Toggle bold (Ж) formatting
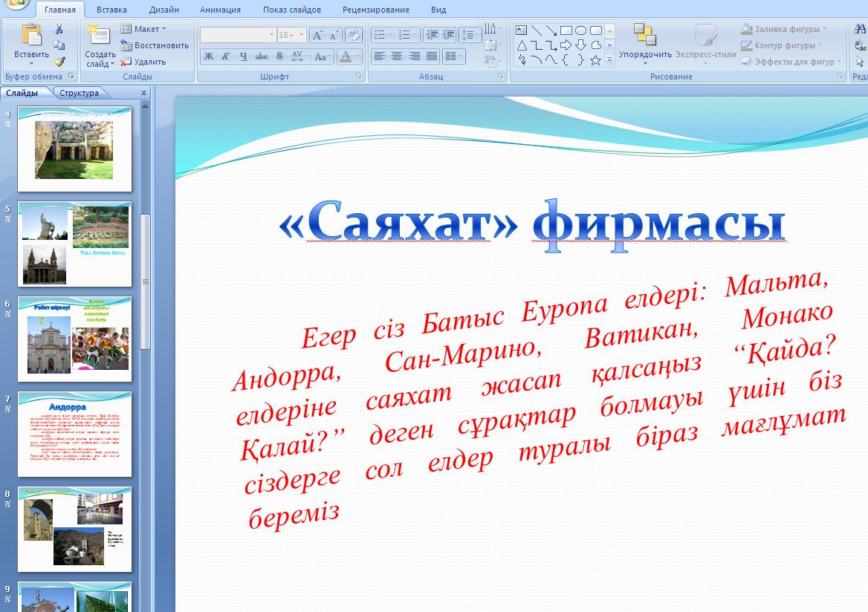Viewport: 868px width, 612px height. pos(209,56)
